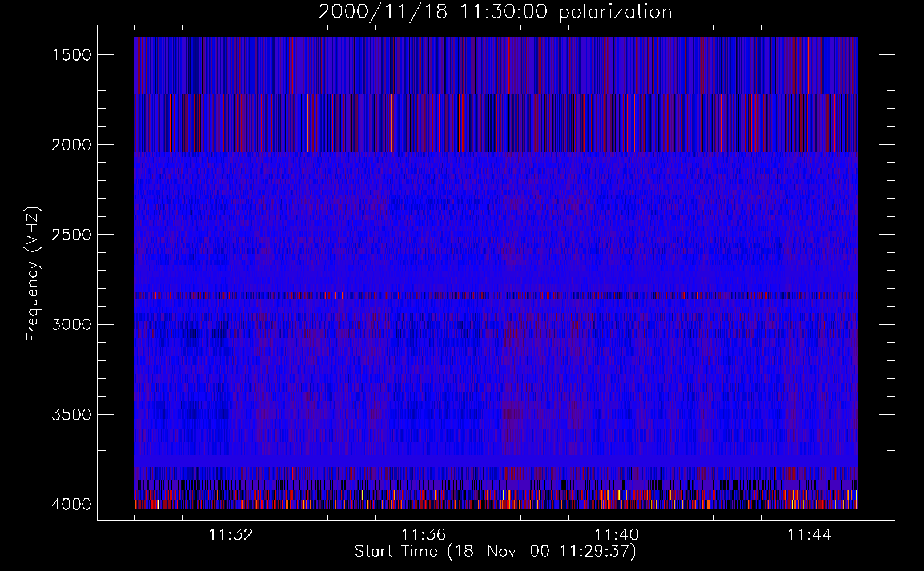Click the 11:40 time tick label
Screen dimensions: 924x571
click(617, 535)
